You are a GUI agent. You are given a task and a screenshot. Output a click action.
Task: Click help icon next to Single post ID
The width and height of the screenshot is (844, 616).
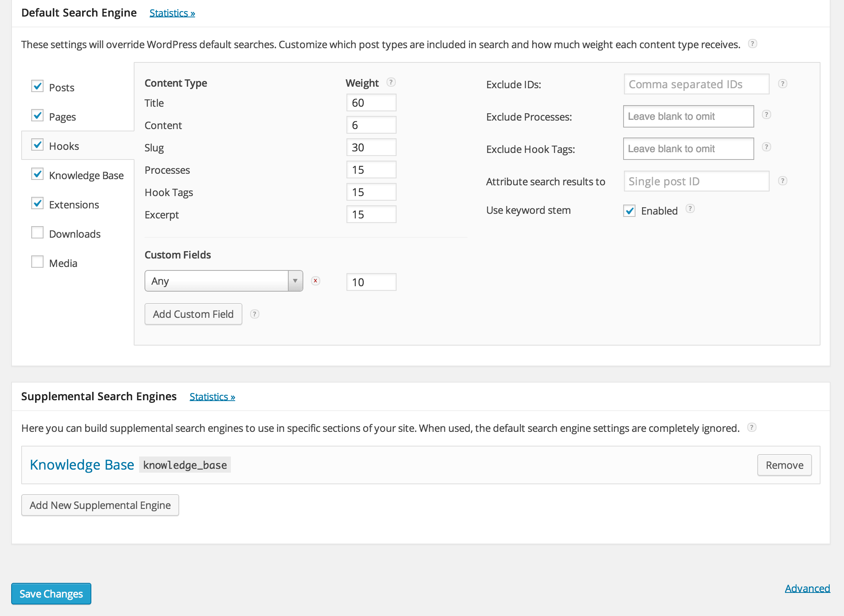782,181
